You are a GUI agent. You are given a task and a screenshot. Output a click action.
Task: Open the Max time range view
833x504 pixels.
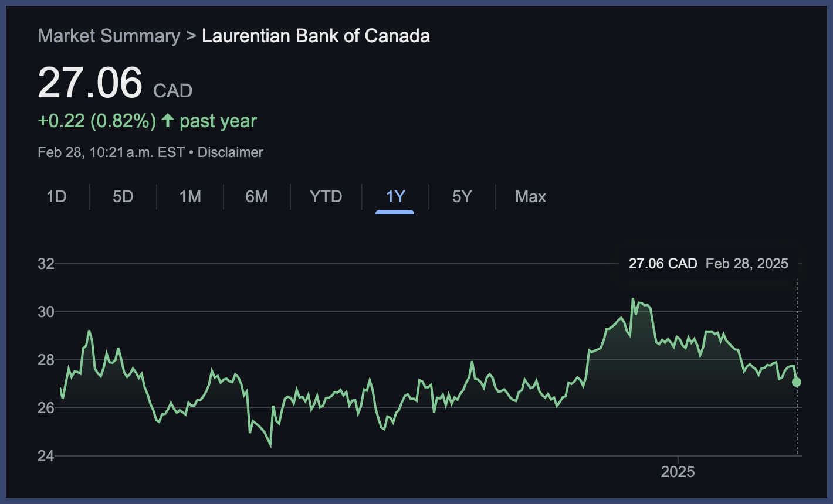(x=530, y=197)
